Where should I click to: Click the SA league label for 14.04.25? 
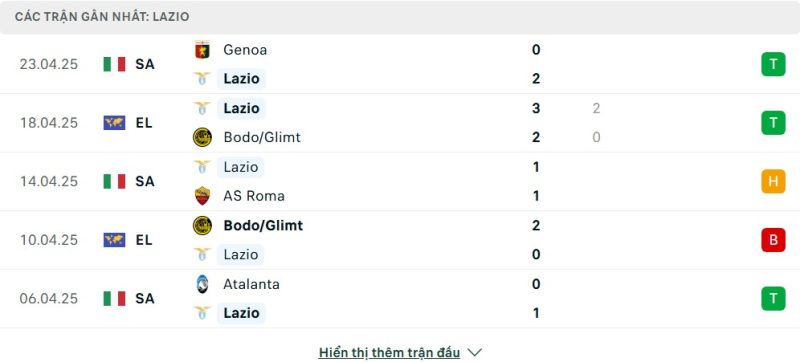point(145,182)
